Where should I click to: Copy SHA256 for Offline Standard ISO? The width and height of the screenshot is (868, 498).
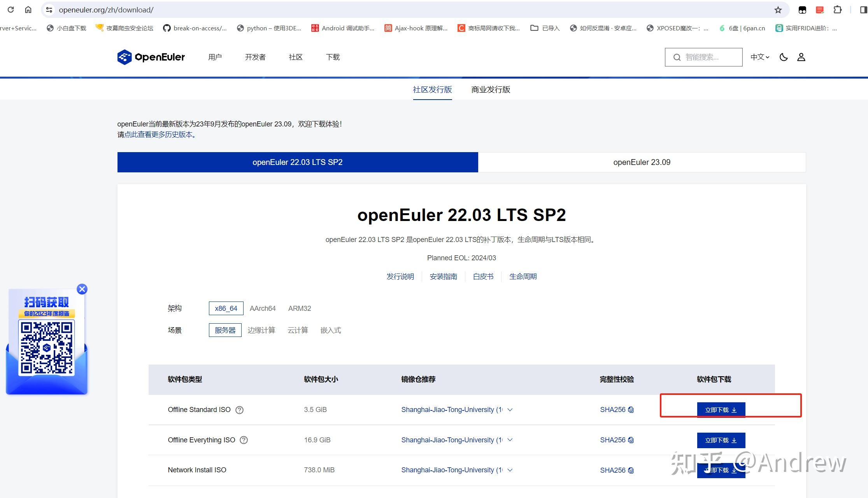pos(631,410)
